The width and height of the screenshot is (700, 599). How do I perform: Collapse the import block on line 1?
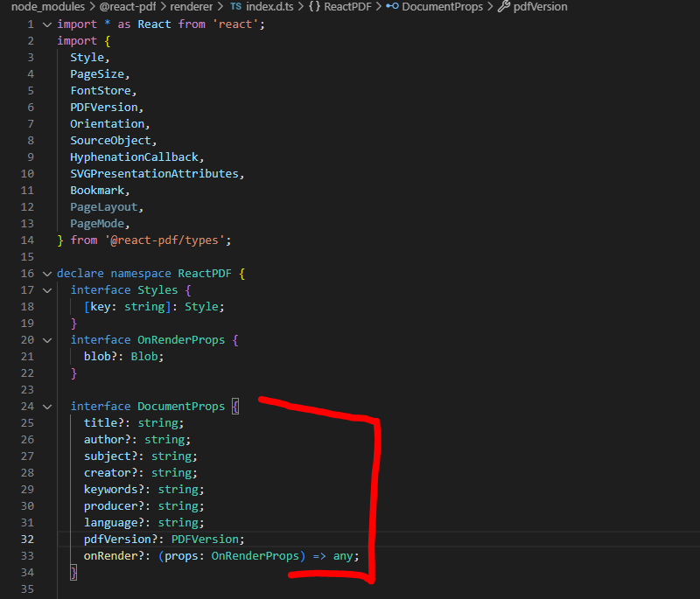click(47, 24)
